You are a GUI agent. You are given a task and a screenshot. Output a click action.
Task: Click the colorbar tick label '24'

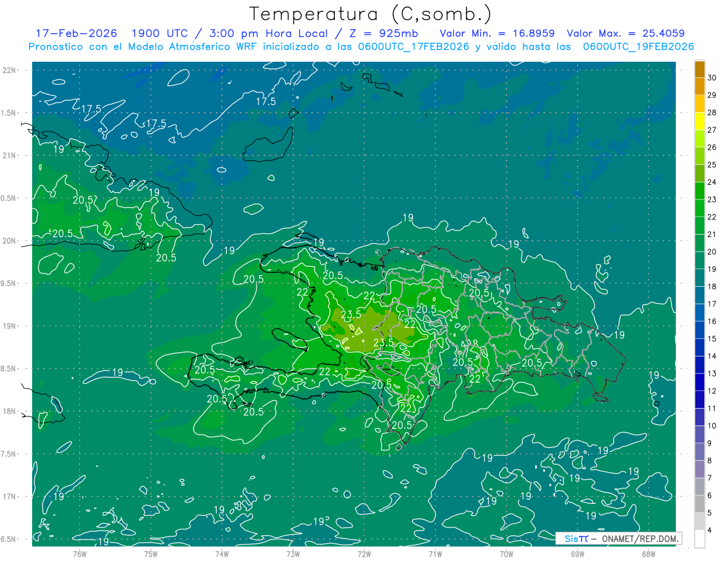[712, 182]
